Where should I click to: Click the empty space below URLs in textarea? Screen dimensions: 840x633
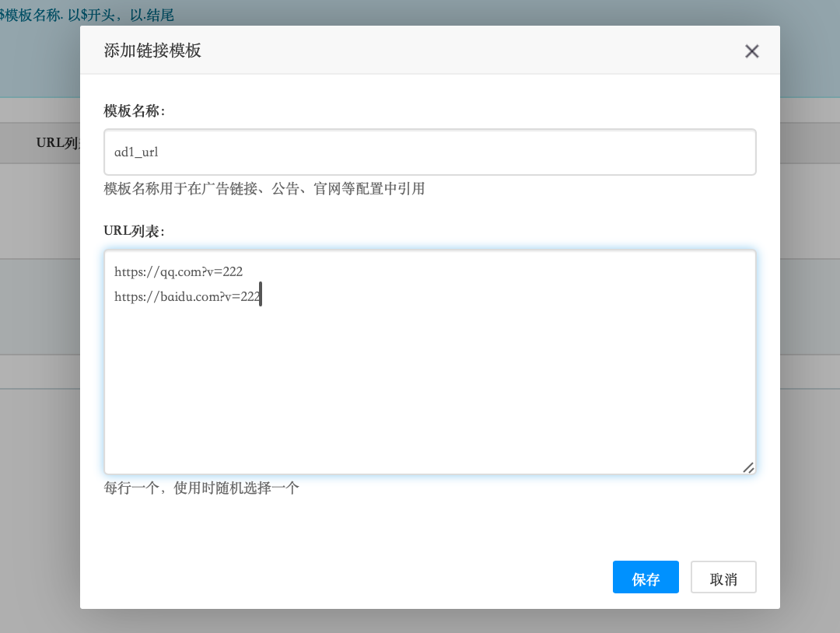pos(429,389)
